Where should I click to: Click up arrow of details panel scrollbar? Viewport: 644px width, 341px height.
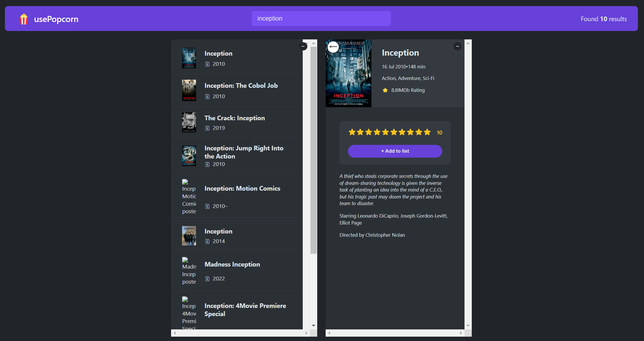coord(468,43)
